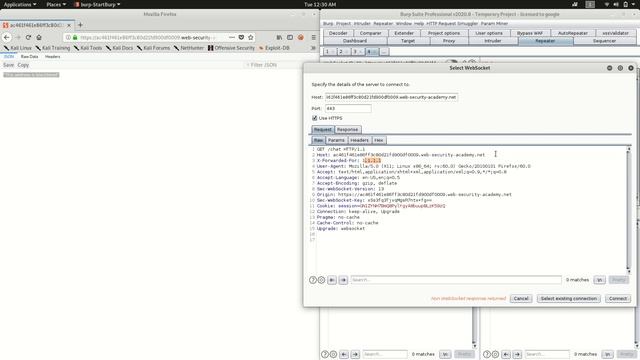The image size is (640, 360).
Task: Open the Raw Data tab in Firefox
Action: tap(29, 57)
